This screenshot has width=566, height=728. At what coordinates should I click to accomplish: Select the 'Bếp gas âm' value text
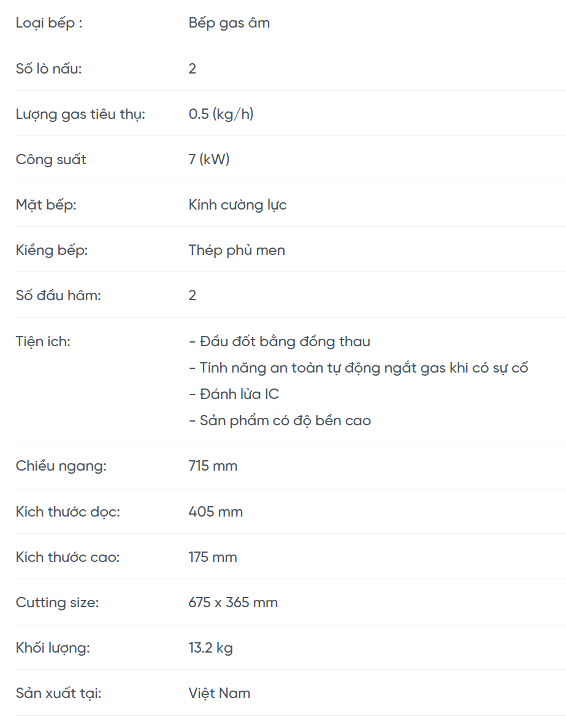[229, 23]
